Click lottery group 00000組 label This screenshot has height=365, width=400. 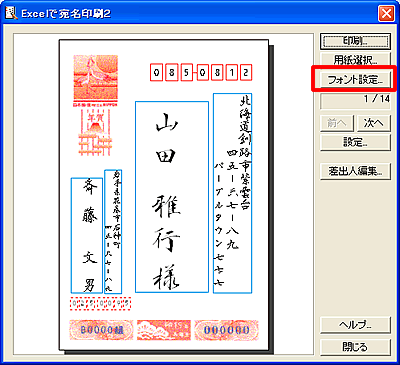pos(102,330)
